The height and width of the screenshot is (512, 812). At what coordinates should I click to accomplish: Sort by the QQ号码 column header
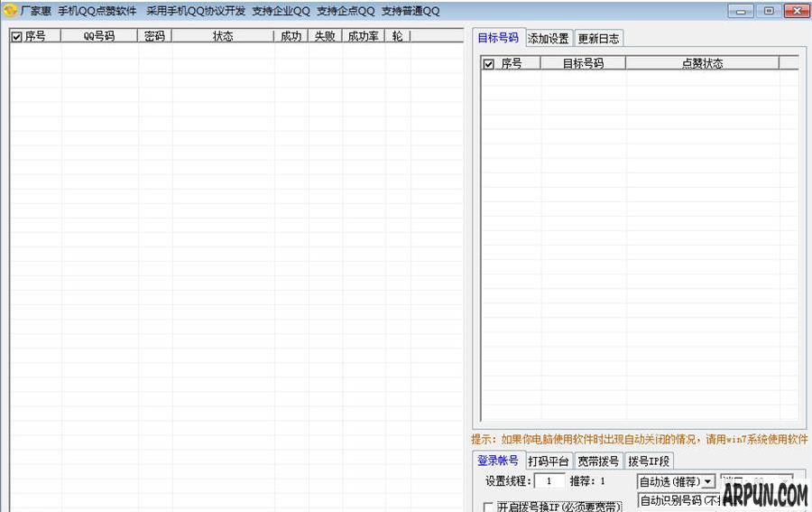pyautogui.click(x=99, y=36)
